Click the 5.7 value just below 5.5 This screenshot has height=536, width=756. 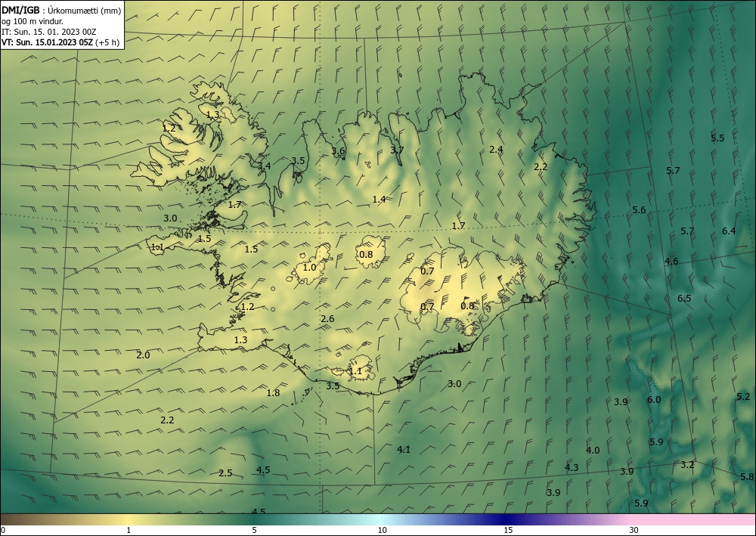point(673,170)
